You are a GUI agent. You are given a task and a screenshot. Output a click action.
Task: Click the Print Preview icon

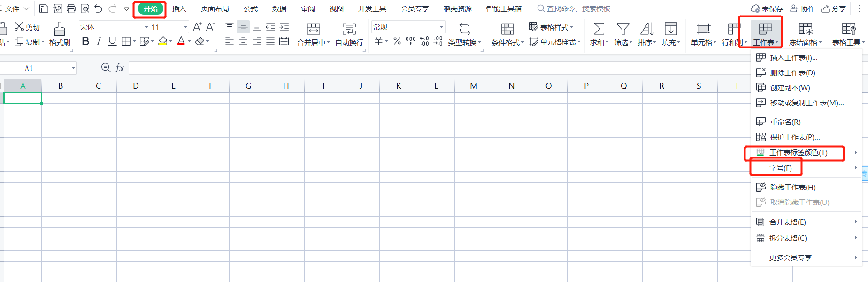(85, 8)
